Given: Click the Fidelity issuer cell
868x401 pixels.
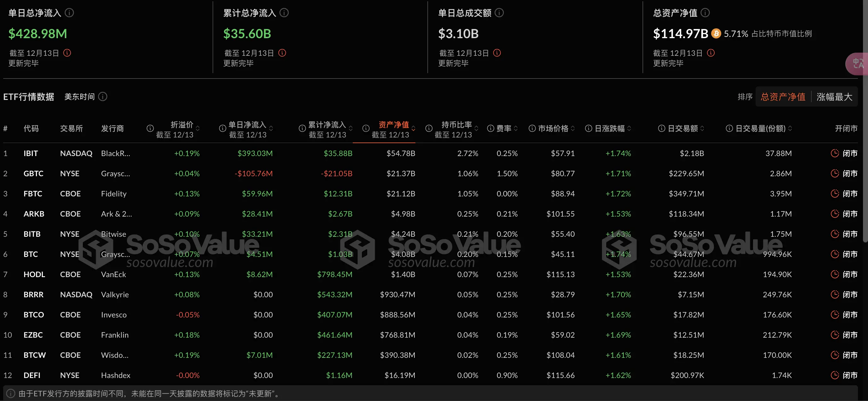Looking at the screenshot, I should 114,194.
